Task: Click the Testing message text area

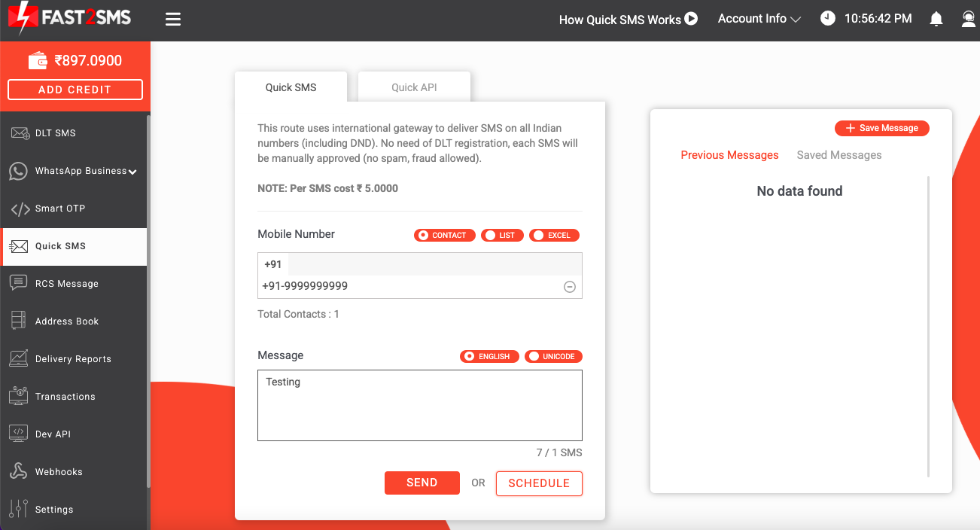Action: pyautogui.click(x=420, y=405)
